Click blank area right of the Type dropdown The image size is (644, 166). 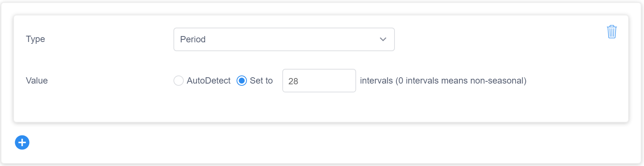(498, 39)
